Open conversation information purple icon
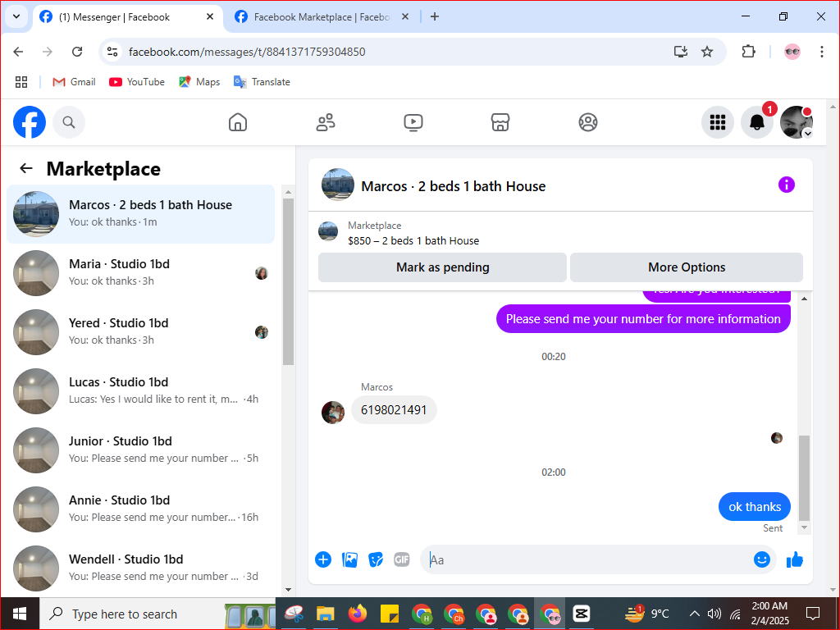The height and width of the screenshot is (630, 840). pos(787,185)
